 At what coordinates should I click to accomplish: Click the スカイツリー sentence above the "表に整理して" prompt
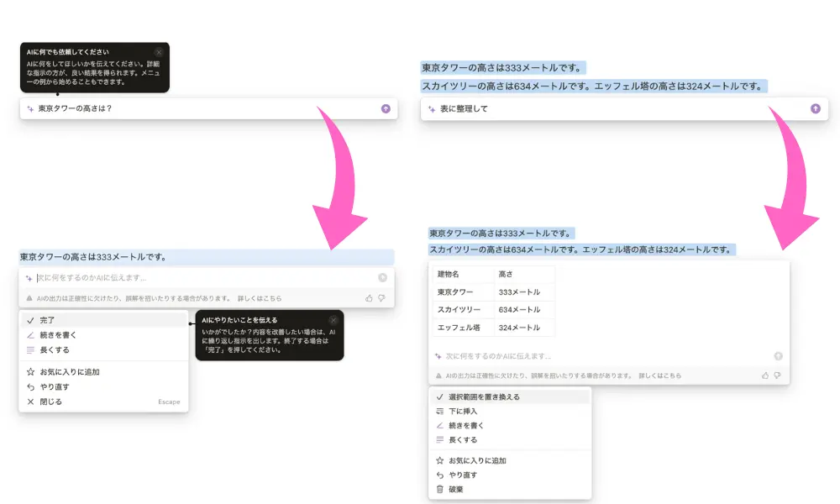(594, 87)
